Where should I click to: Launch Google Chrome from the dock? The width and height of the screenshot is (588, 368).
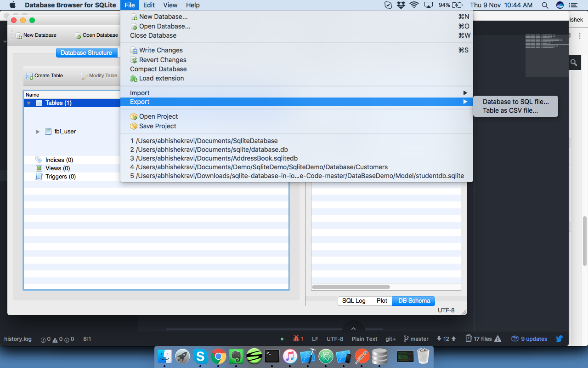tap(218, 356)
